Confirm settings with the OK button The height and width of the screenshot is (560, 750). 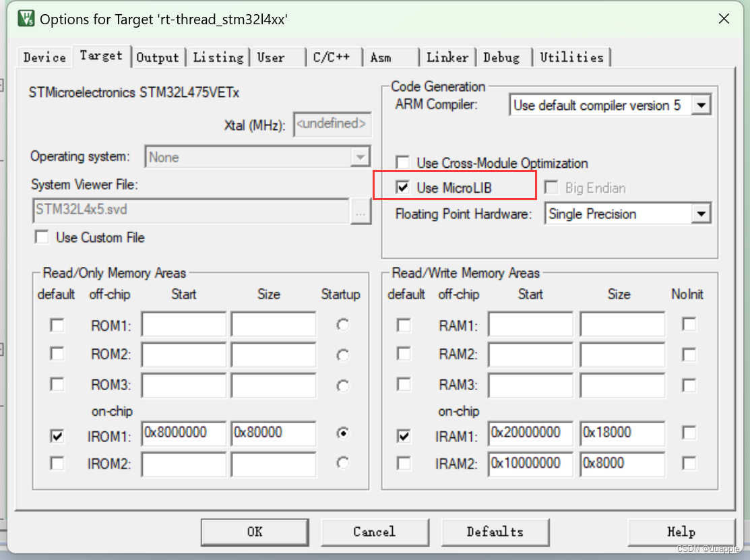coord(255,532)
